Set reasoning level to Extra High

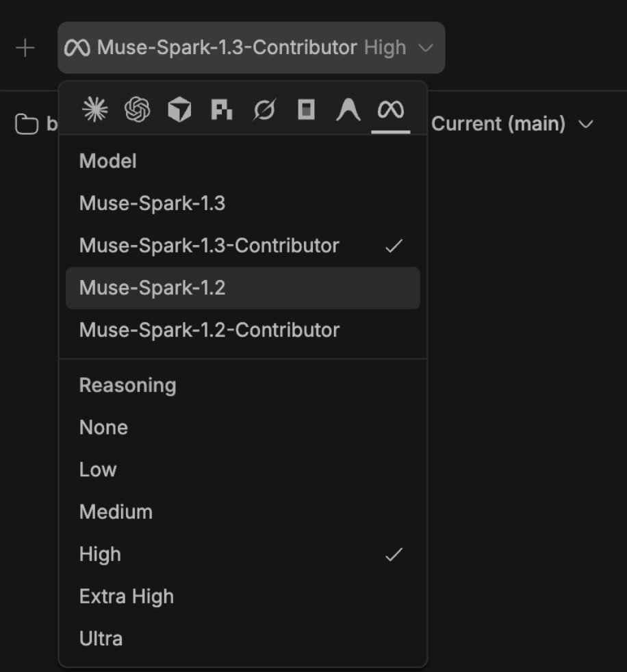tap(242, 597)
